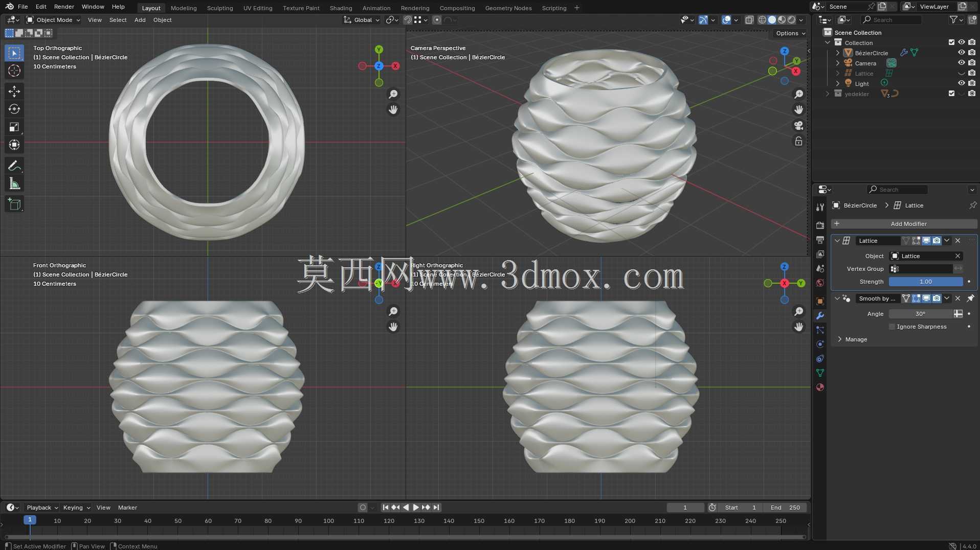
Task: Activate the Move tool
Action: [14, 91]
